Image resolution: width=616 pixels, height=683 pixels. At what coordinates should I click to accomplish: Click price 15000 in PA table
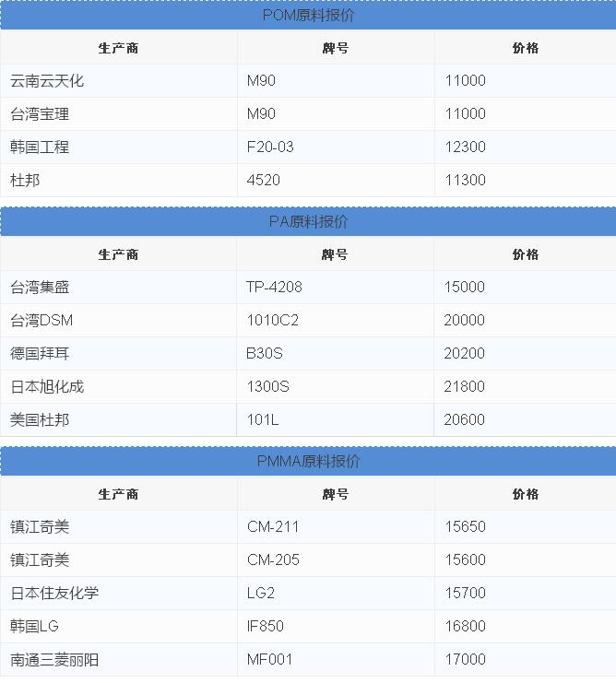coord(525,287)
